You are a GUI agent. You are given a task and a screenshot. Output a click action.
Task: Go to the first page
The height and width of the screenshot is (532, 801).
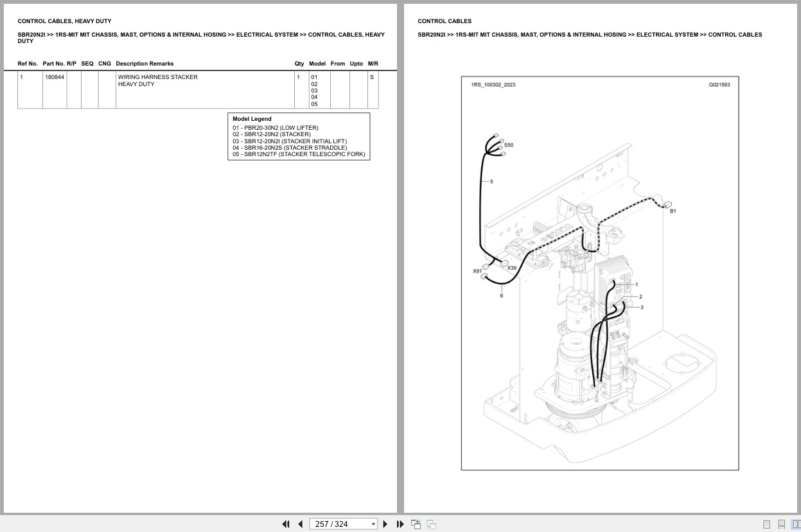[286, 524]
